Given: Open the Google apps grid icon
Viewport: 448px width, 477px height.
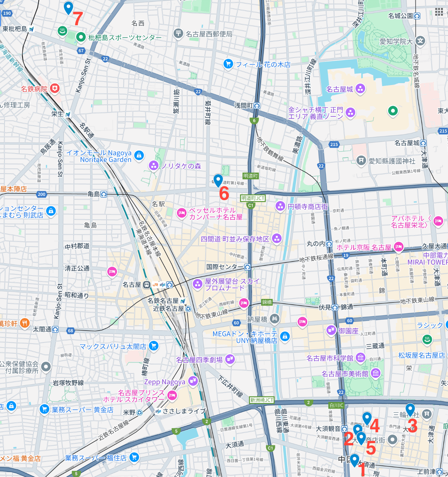Looking at the screenshot, I should coord(439,12).
